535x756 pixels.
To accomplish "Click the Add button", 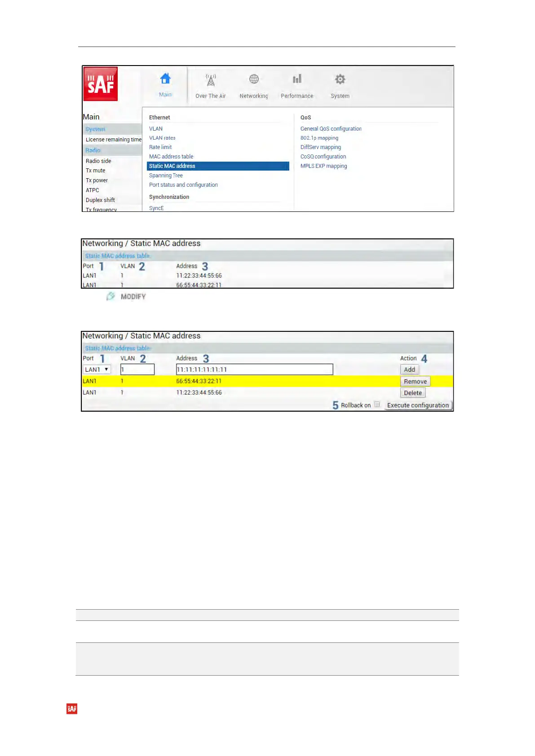I will click(x=410, y=369).
